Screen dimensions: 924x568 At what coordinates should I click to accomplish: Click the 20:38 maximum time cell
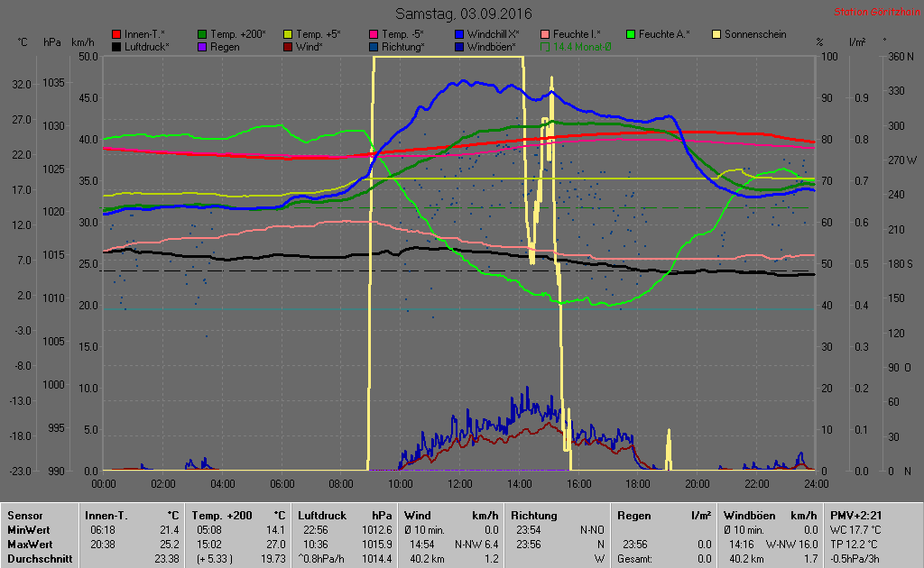(102, 545)
